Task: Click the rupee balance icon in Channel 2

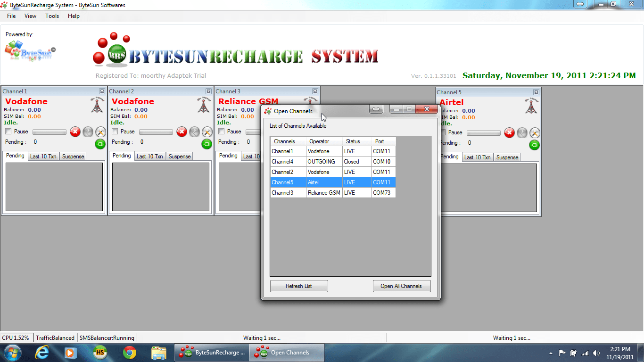Action: coord(194,132)
